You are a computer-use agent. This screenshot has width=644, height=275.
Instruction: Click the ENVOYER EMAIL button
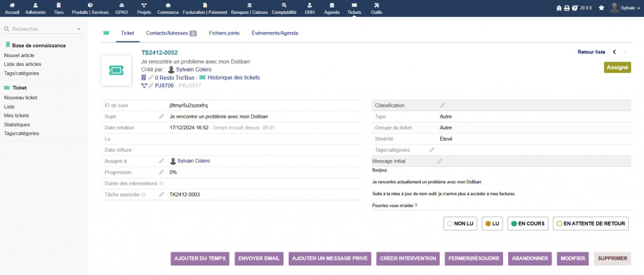tap(258, 259)
